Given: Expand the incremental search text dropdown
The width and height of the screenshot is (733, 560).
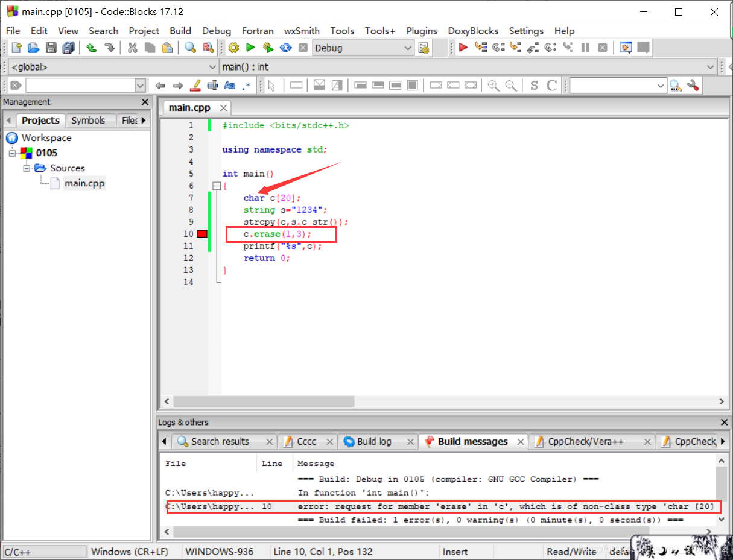Looking at the screenshot, I should (x=140, y=86).
